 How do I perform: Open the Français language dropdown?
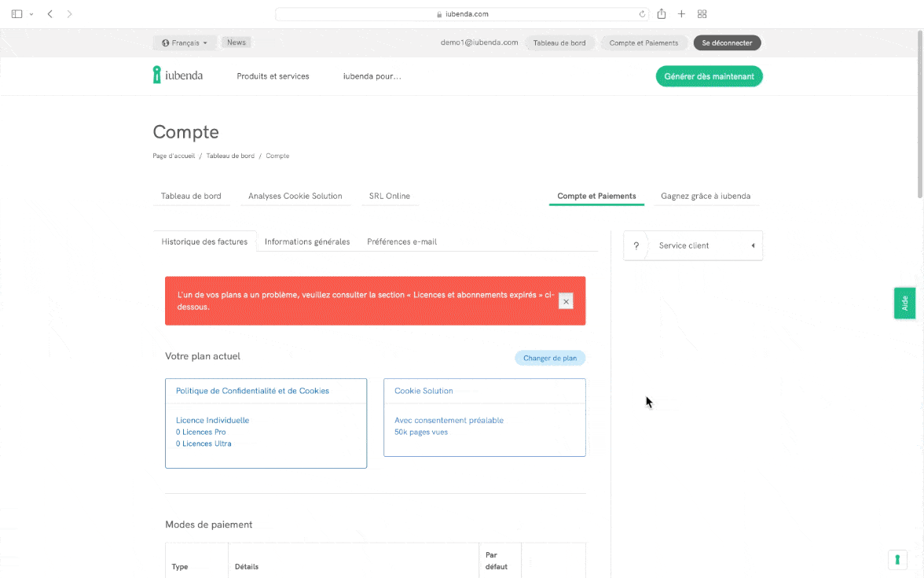click(185, 43)
